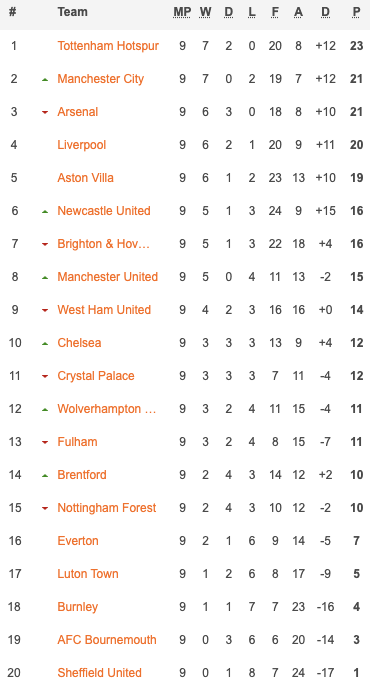
Task: Click the red down arrow next to Brighton
Action: pyautogui.click(x=45, y=244)
